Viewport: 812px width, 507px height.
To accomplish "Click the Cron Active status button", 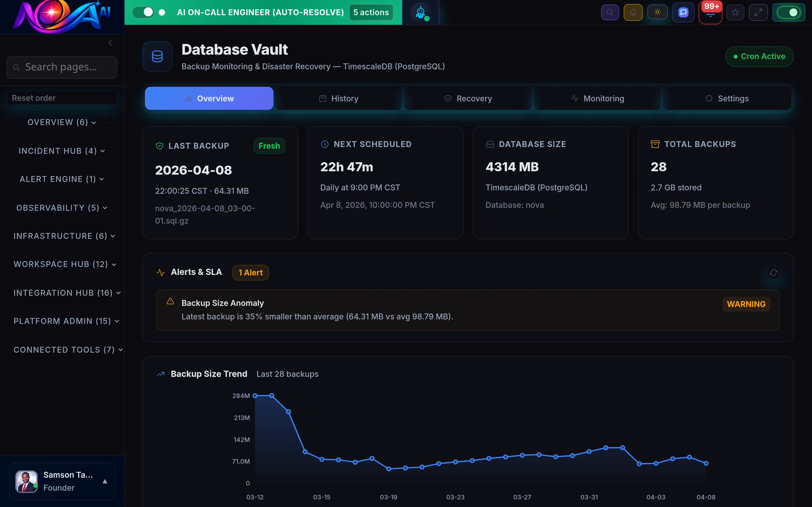I will click(759, 56).
